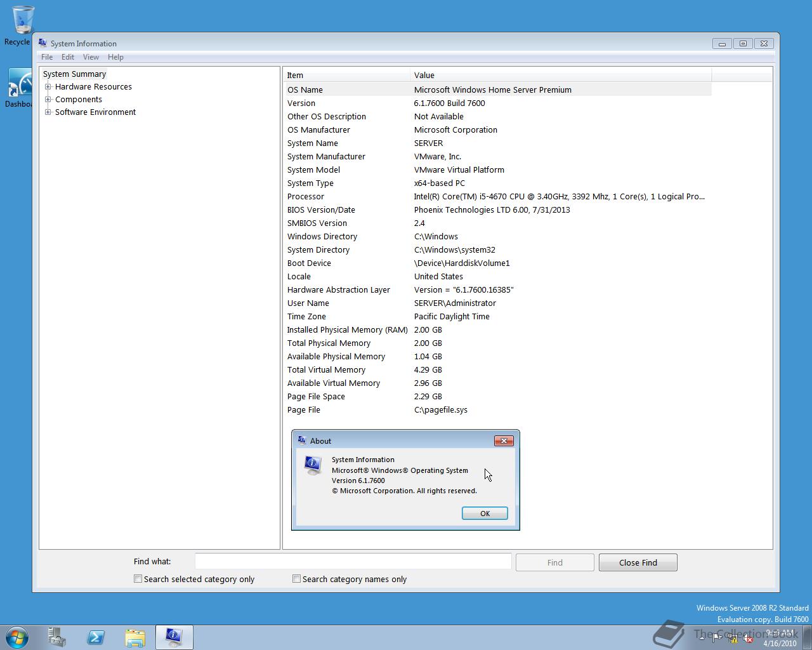Image resolution: width=812 pixels, height=650 pixels.
Task: Maximize the System Information window
Action: (743, 43)
